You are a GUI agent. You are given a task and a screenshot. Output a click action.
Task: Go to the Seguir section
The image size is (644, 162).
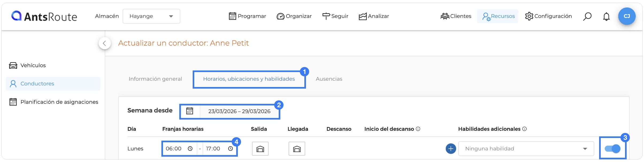335,16
